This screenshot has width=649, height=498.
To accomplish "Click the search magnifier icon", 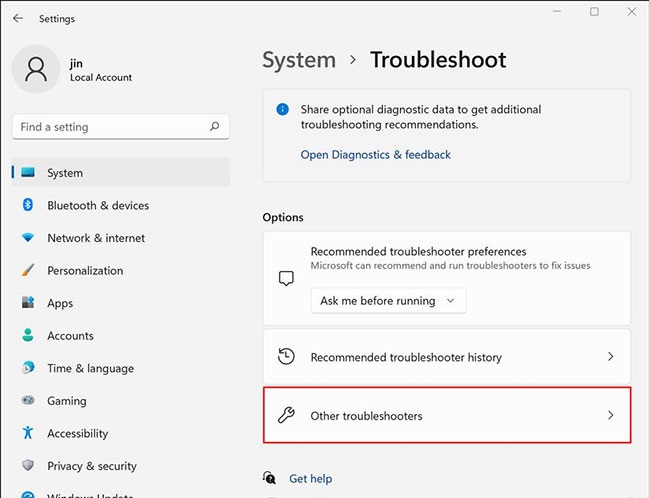I will pyautogui.click(x=214, y=126).
